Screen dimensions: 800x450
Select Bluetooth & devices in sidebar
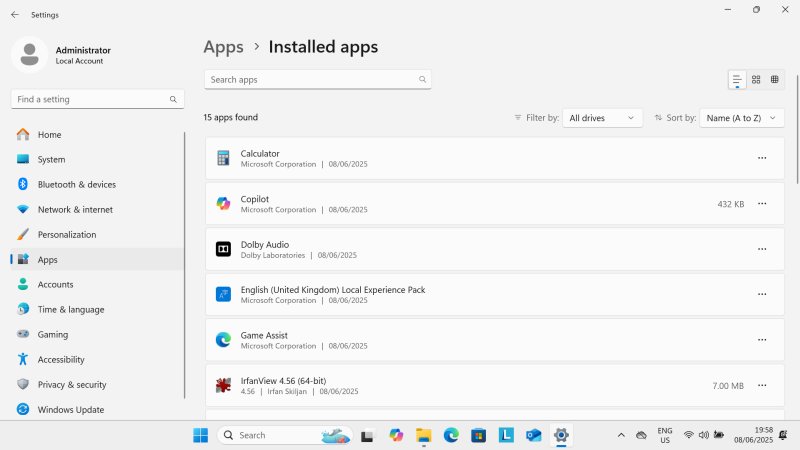pyautogui.click(x=76, y=185)
